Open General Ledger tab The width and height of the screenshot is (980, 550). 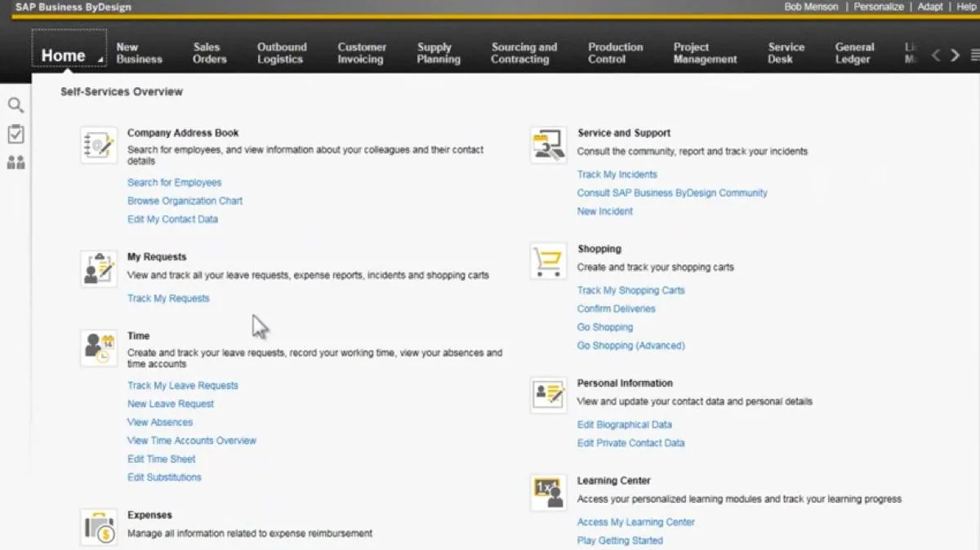(x=854, y=53)
